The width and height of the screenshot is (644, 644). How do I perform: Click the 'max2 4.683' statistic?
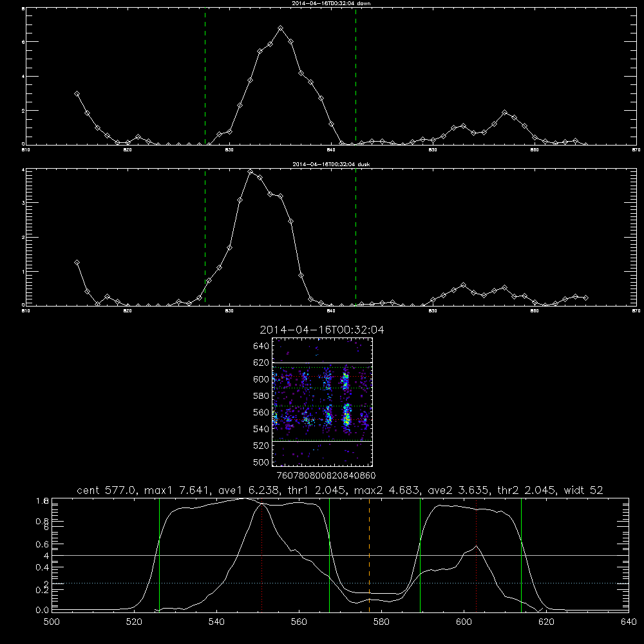click(387, 490)
